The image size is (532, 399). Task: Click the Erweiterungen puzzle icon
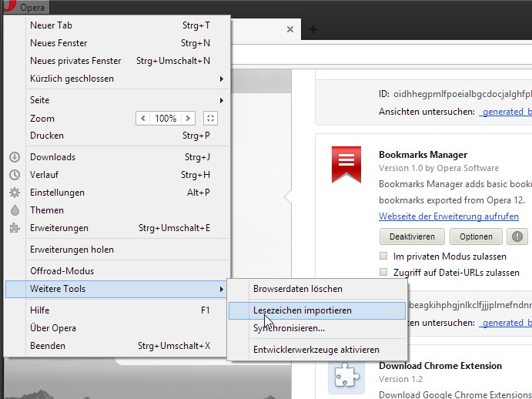coord(15,228)
